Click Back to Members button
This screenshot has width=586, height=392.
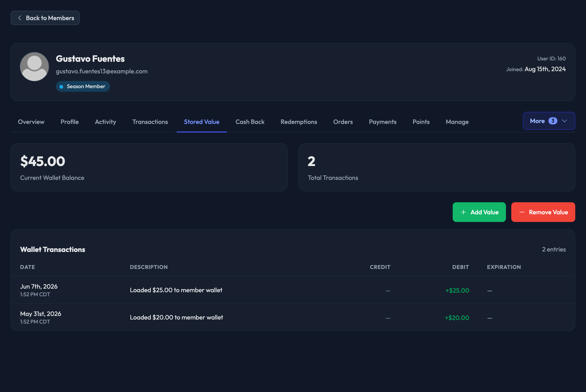[x=45, y=18]
